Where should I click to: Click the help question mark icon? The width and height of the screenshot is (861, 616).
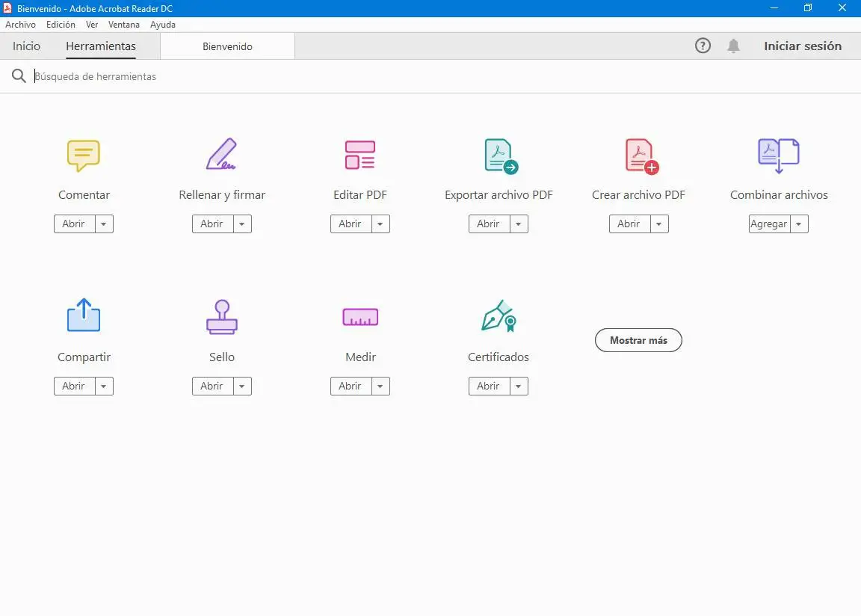point(703,46)
